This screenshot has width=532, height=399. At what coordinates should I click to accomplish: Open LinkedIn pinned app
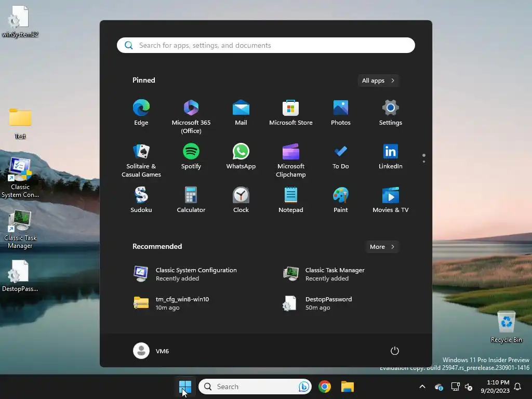pos(391,156)
